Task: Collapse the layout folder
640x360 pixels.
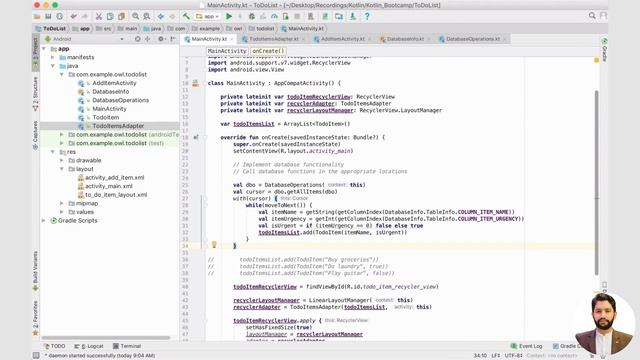Action: [62, 169]
